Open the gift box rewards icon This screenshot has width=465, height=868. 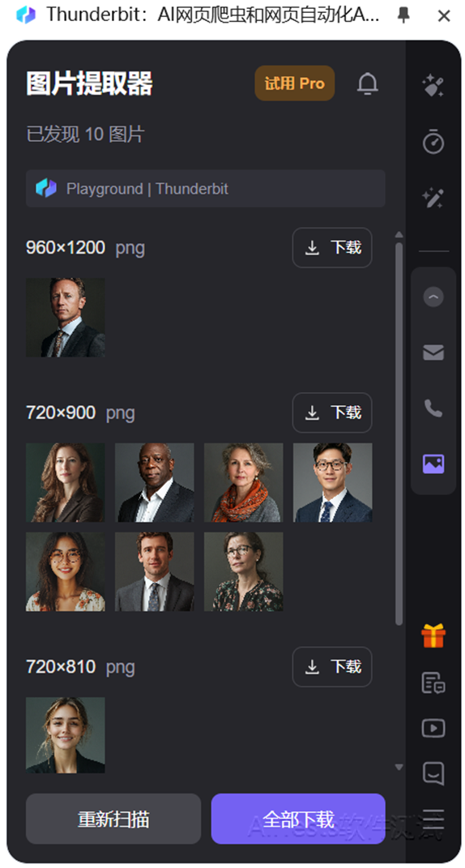[433, 635]
